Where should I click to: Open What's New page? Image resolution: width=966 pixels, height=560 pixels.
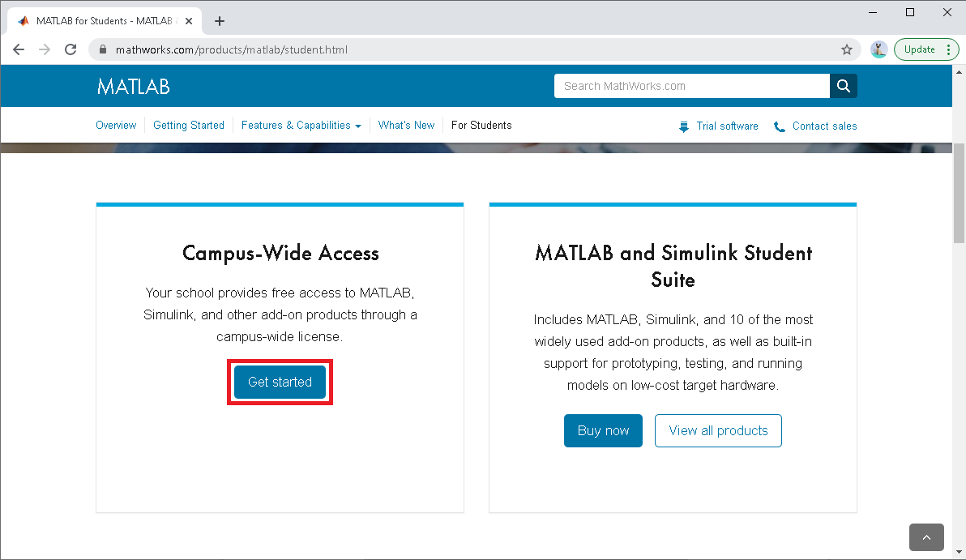(x=406, y=126)
